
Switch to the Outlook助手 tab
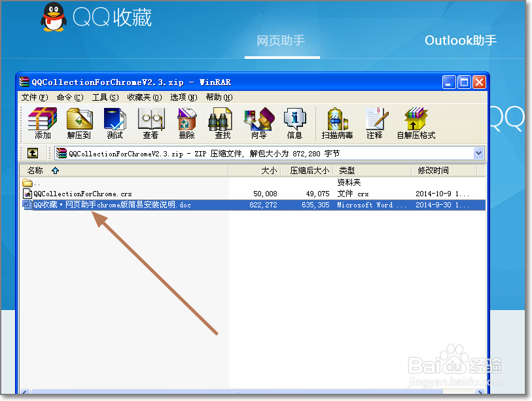click(461, 41)
